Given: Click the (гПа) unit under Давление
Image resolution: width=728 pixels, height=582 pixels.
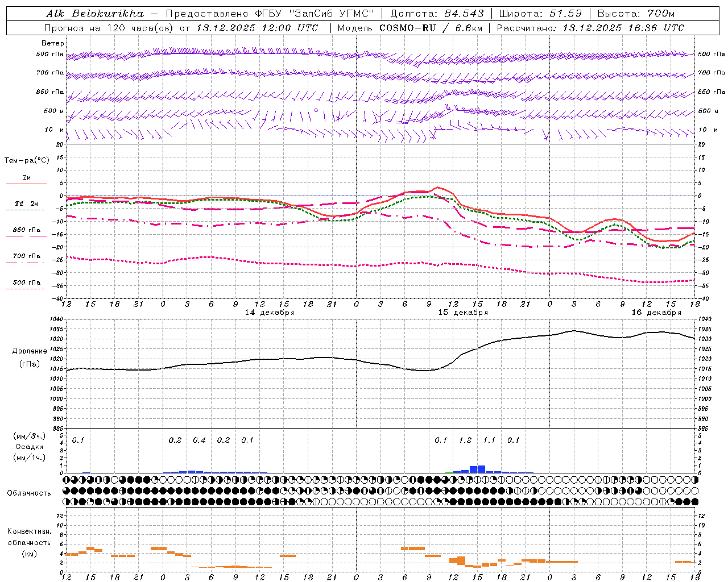Looking at the screenshot, I should pos(30,364).
